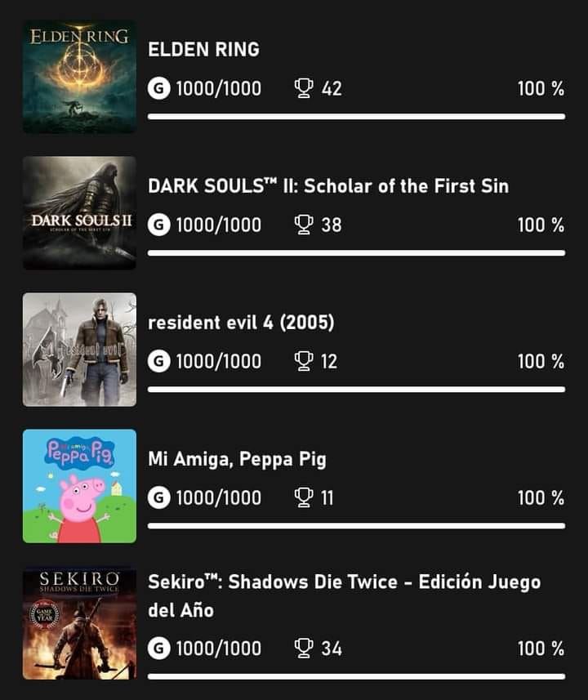
Task: Click the Gamerscore G icon for Sekiro
Action: 159,649
